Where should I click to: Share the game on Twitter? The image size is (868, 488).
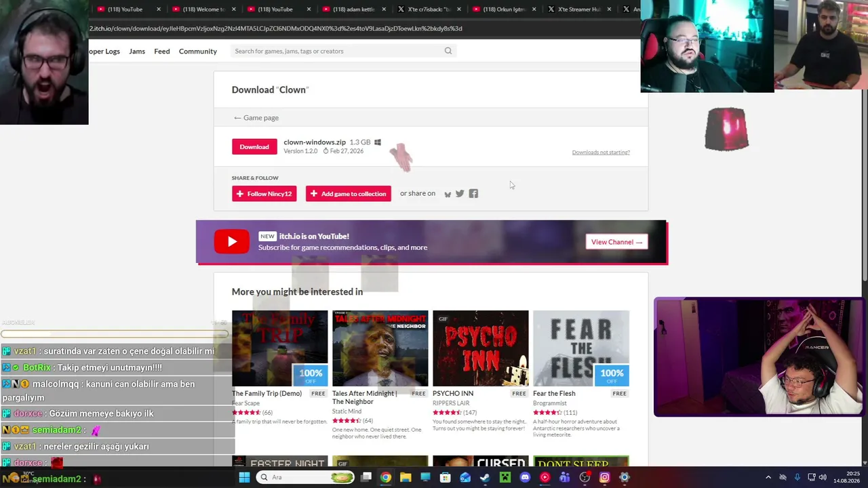click(460, 194)
